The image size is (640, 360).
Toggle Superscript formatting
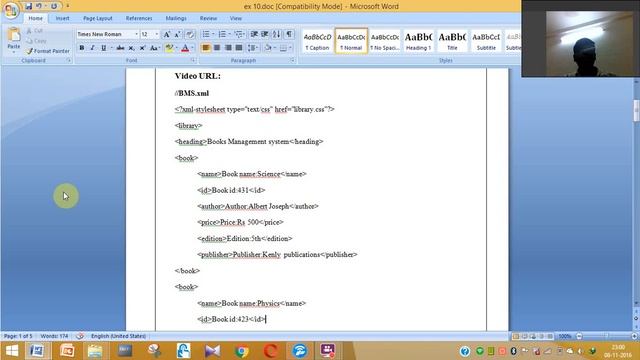pyautogui.click(x=142, y=48)
